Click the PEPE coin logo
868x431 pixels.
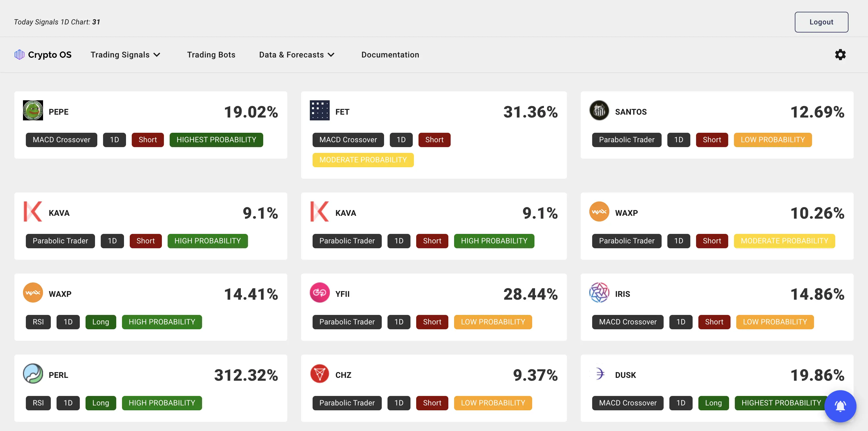click(33, 110)
